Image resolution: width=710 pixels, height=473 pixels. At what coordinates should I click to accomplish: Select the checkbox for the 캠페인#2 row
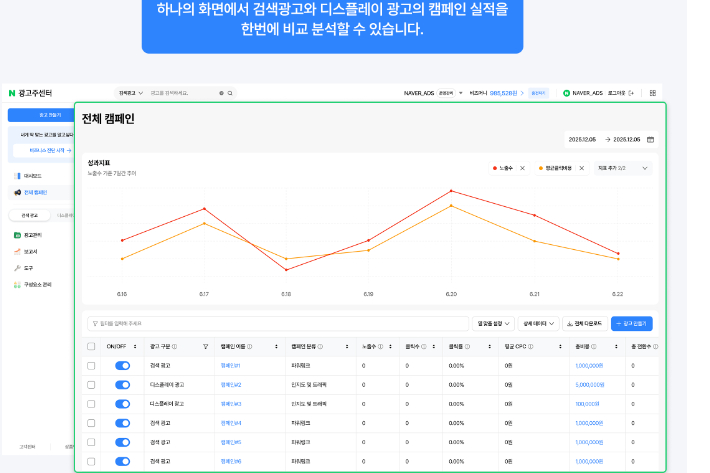tap(91, 385)
